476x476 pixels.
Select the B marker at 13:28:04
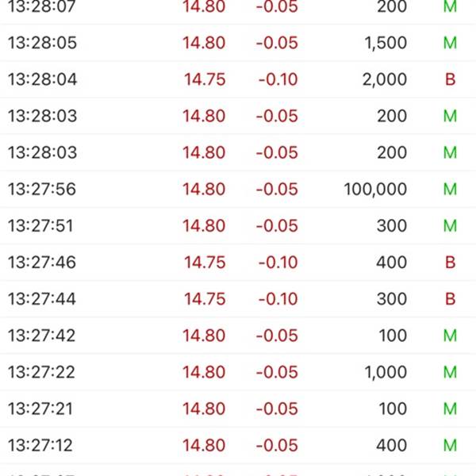[x=450, y=79]
